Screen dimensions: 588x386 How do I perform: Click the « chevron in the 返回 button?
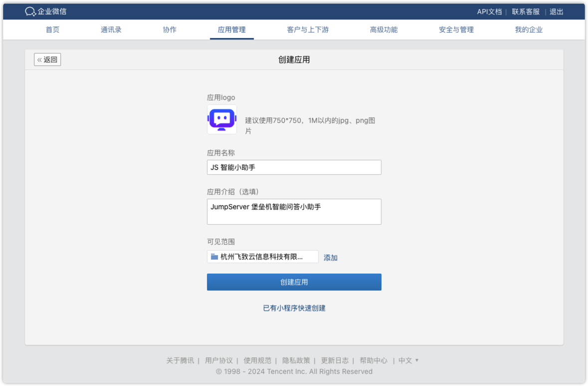39,59
